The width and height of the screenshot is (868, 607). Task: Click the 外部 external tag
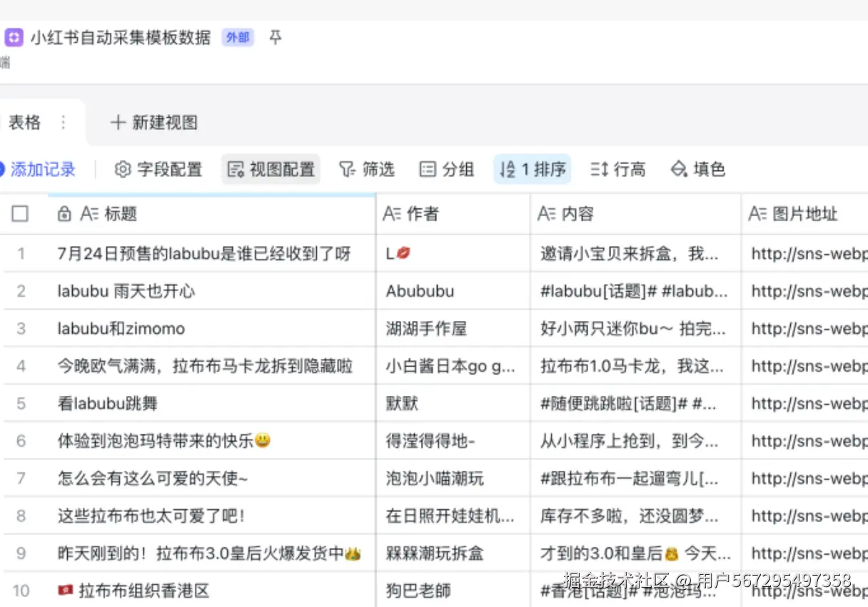[x=238, y=37]
